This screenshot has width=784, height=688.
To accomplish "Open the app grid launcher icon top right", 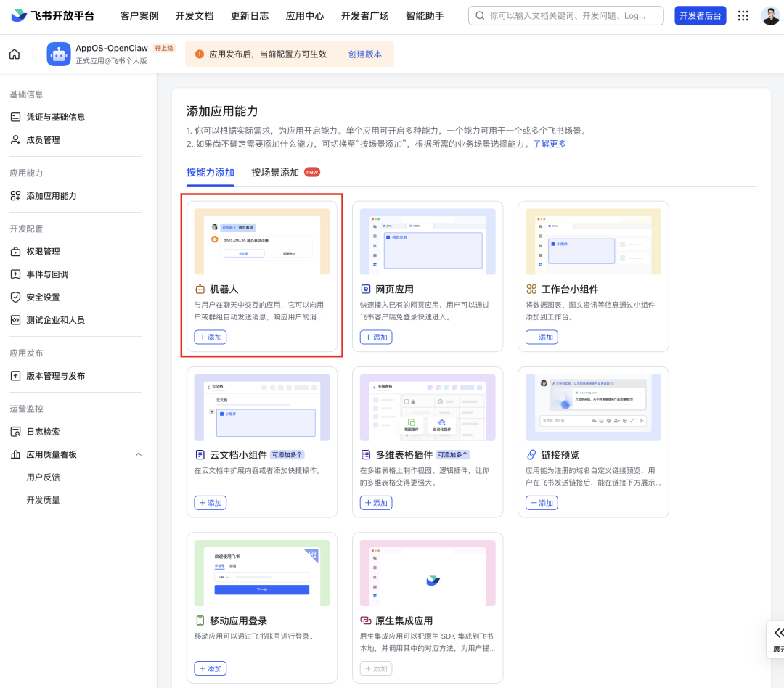I will pos(743,15).
